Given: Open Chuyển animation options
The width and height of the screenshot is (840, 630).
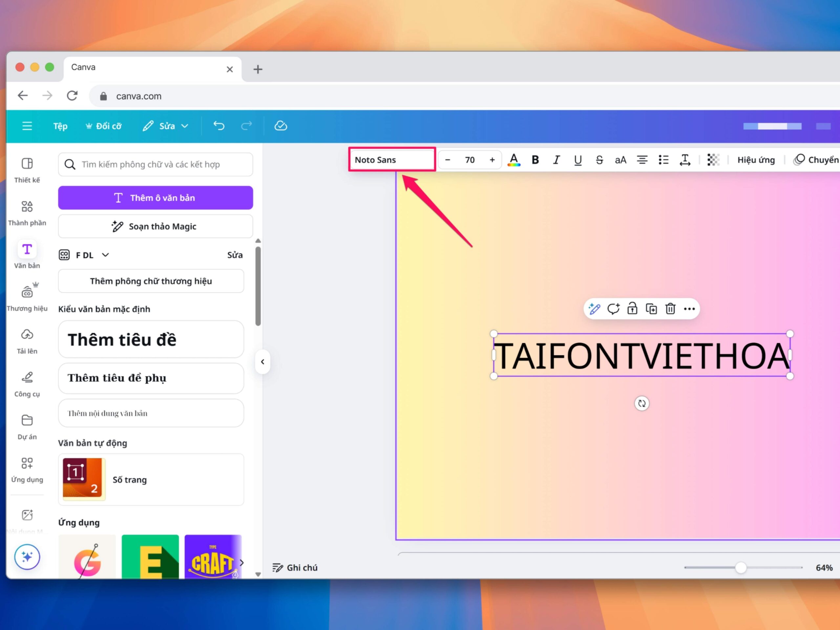Looking at the screenshot, I should click(x=816, y=160).
